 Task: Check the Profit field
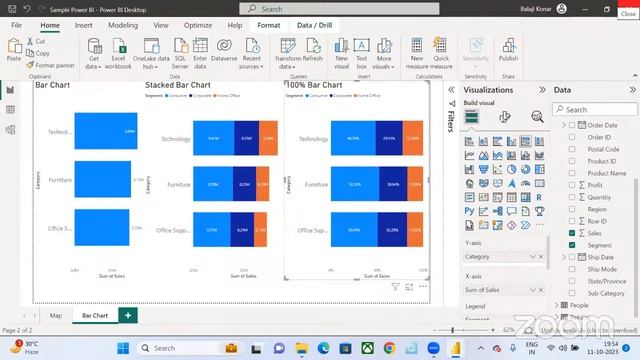572,185
